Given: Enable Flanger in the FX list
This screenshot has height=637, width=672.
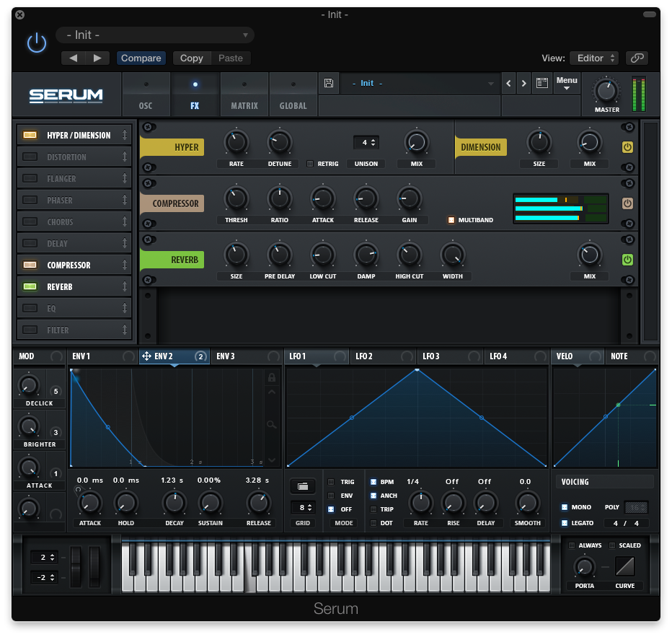Looking at the screenshot, I should pos(30,178).
